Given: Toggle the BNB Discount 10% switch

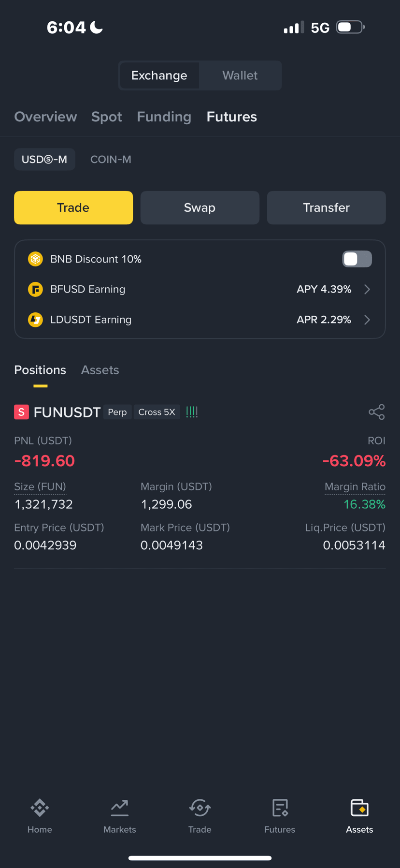Looking at the screenshot, I should (x=357, y=259).
